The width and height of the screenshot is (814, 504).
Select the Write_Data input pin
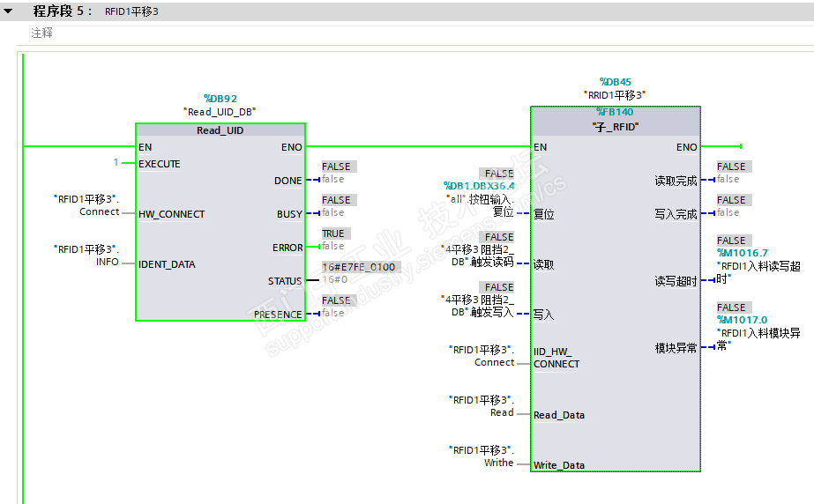[x=559, y=465]
